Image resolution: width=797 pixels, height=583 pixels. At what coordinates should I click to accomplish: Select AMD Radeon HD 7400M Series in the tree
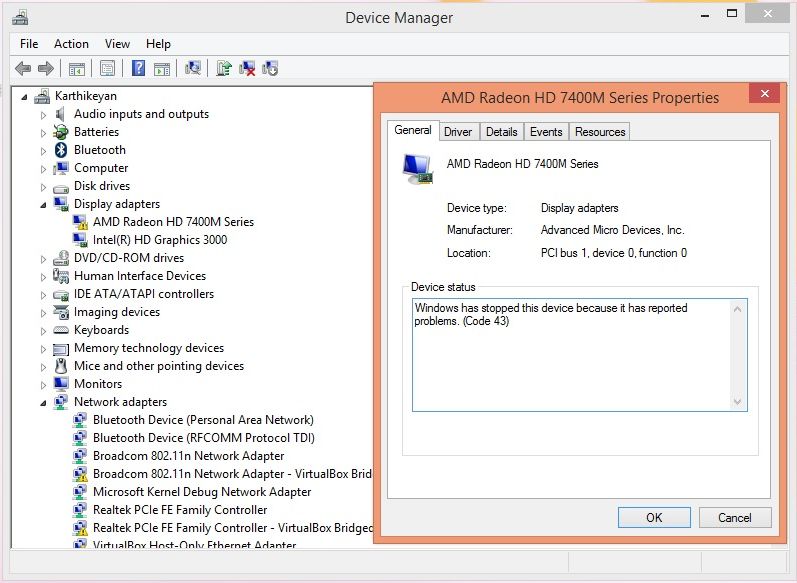[173, 222]
